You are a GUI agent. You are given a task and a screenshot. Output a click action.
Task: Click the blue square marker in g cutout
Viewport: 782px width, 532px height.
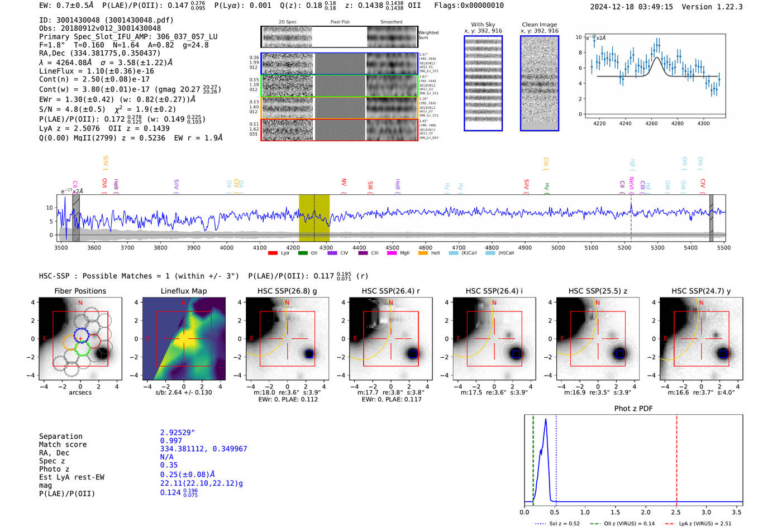pos(309,354)
